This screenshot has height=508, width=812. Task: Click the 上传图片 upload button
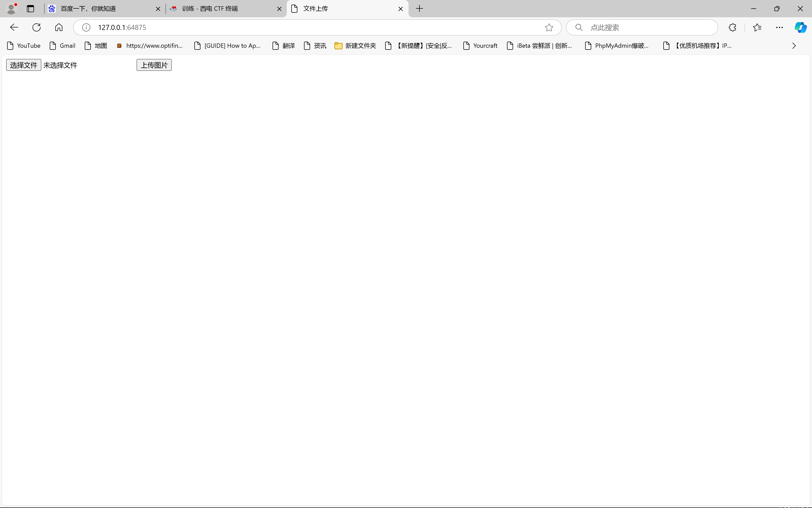coord(154,65)
